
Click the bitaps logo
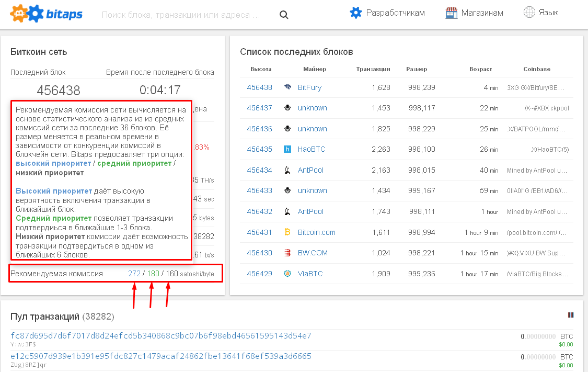[x=47, y=13]
